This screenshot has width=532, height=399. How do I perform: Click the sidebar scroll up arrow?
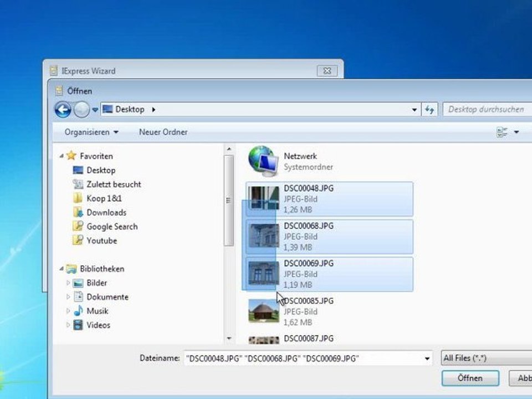coord(229,149)
